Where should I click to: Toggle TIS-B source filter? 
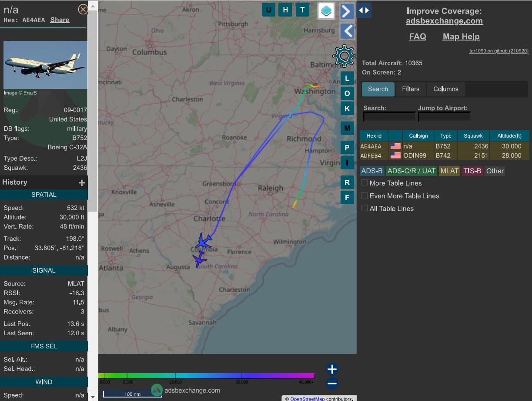click(x=472, y=171)
